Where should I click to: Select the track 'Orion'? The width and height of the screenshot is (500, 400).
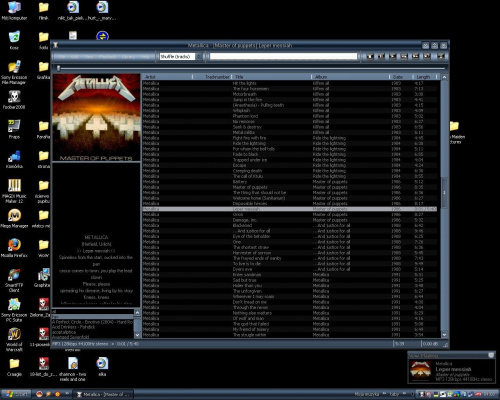(x=289, y=214)
